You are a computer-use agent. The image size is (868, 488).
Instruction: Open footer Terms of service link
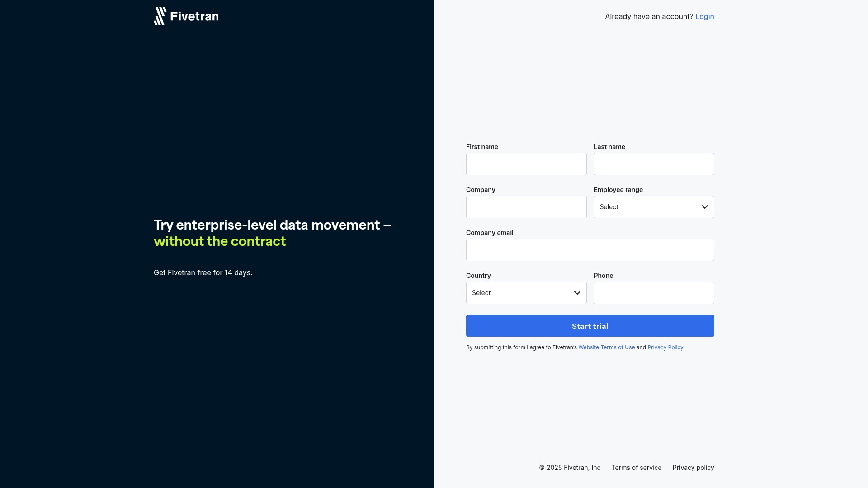click(636, 468)
